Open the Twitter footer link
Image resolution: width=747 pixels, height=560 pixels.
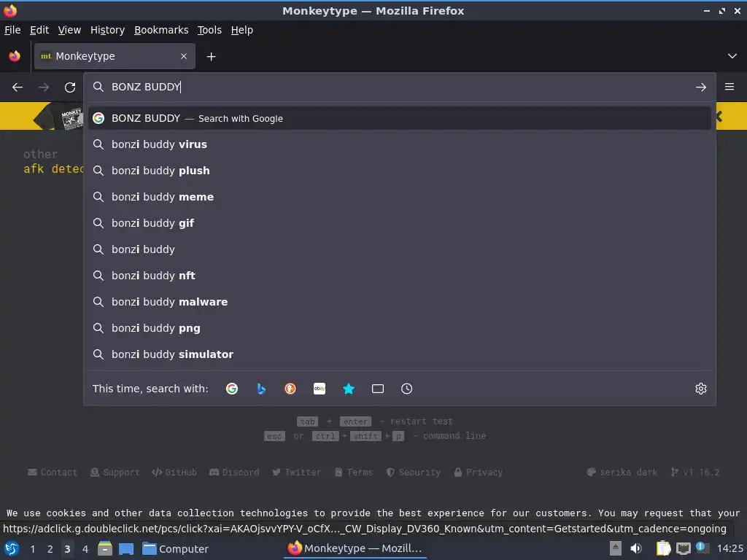pyautogui.click(x=296, y=472)
